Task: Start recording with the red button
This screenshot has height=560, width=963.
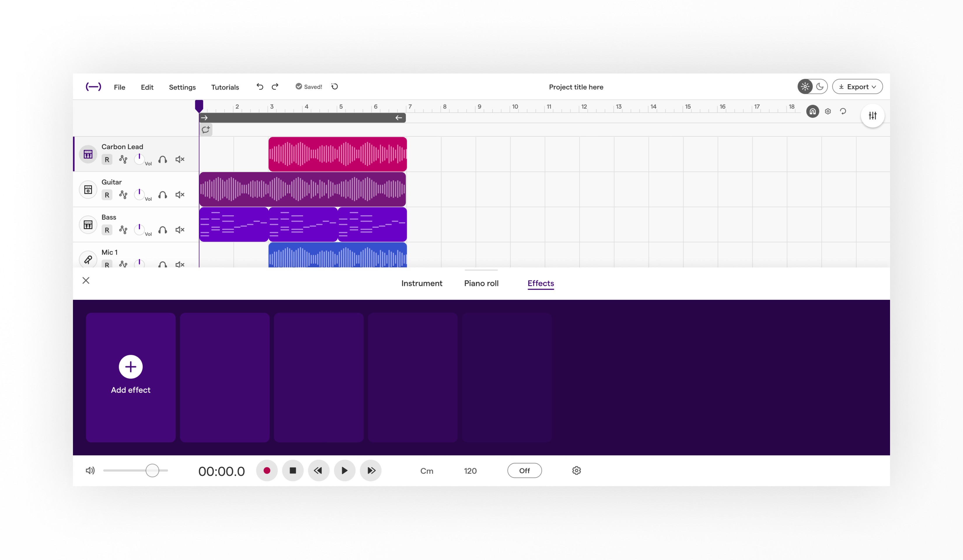Action: (267, 470)
